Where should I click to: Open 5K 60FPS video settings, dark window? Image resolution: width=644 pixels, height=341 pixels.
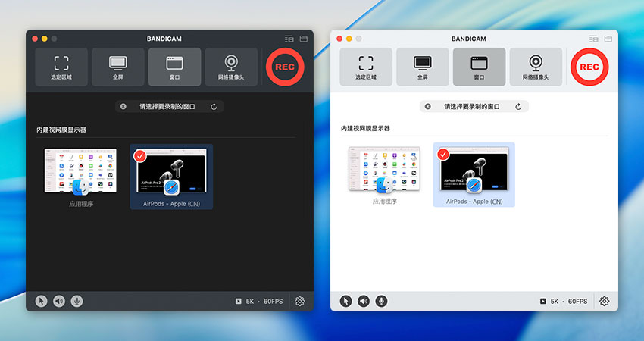click(x=259, y=301)
